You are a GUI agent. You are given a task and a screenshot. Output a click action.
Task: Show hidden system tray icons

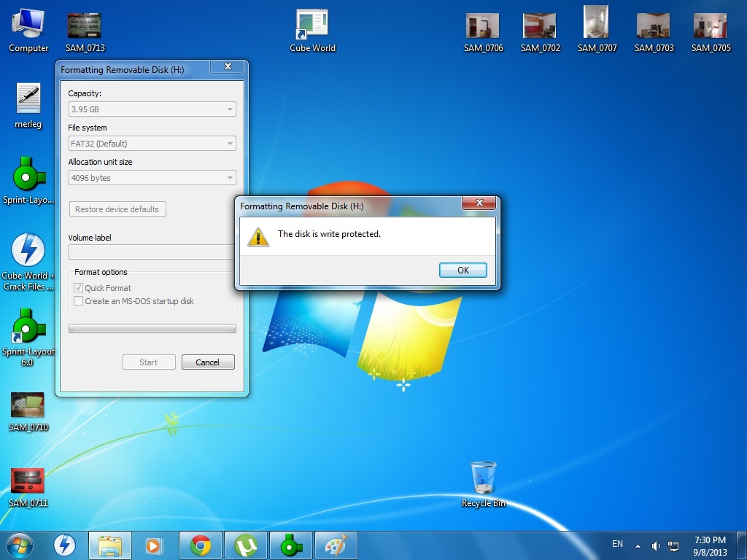pyautogui.click(x=638, y=545)
